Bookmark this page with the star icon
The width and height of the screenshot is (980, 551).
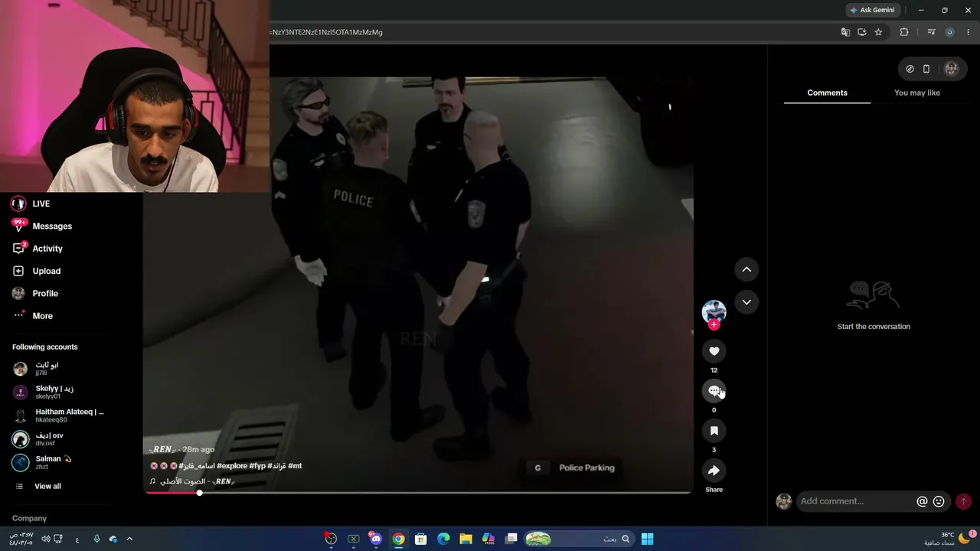878,32
